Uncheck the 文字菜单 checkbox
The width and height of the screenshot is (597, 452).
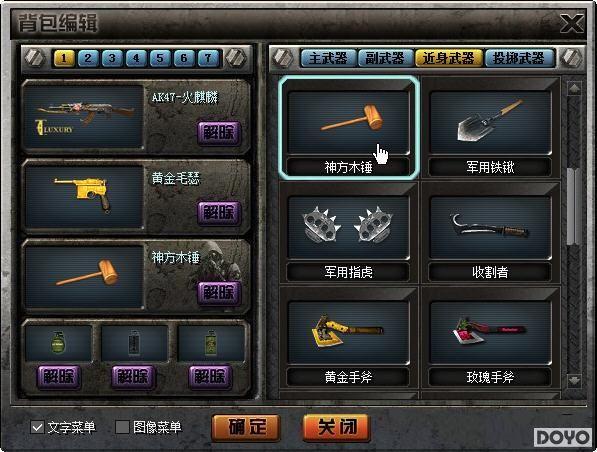click(x=37, y=427)
